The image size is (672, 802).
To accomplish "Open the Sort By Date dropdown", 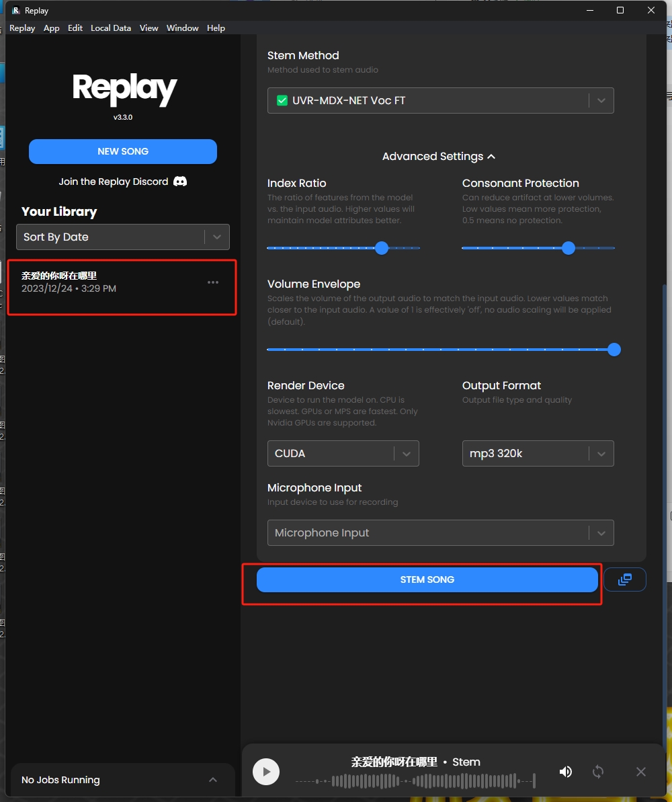I will click(x=123, y=237).
